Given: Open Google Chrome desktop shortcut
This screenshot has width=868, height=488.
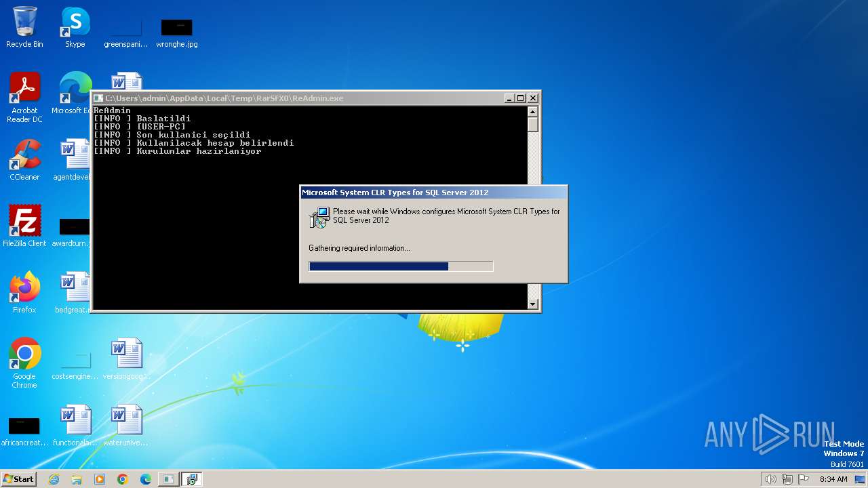Looking at the screenshot, I should [24, 363].
